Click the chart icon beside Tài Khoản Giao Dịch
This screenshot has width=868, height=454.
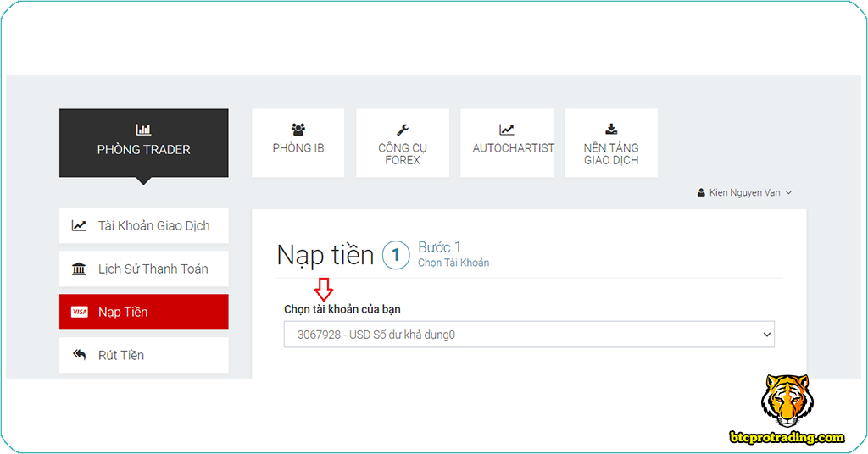tap(79, 226)
